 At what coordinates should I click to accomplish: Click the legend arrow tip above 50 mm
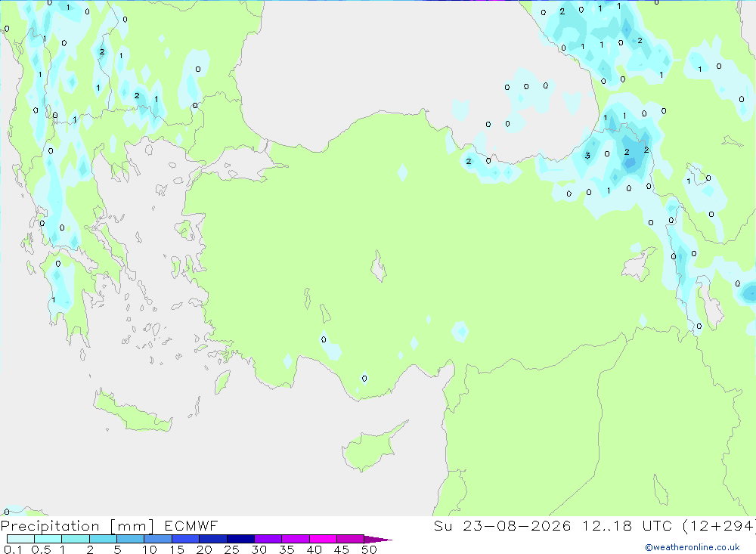tap(378, 539)
